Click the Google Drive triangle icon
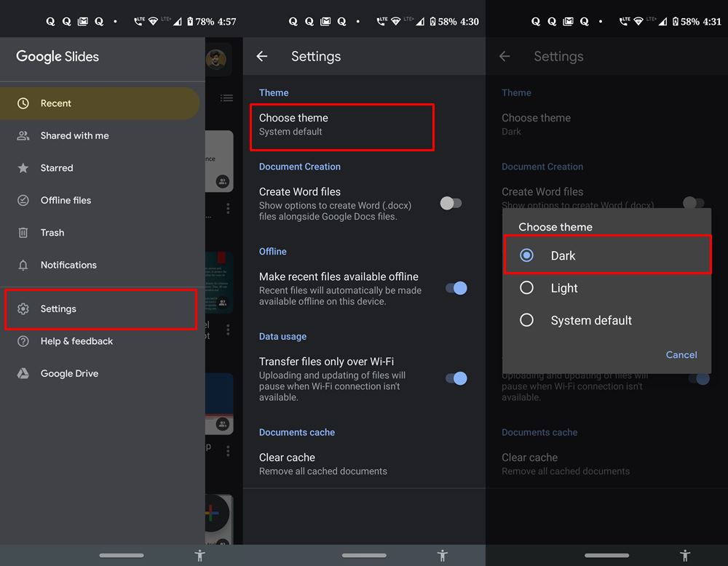 (x=23, y=373)
